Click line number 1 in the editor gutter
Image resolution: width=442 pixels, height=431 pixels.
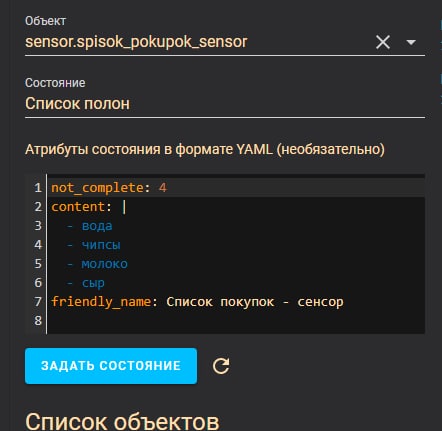[x=38, y=188]
